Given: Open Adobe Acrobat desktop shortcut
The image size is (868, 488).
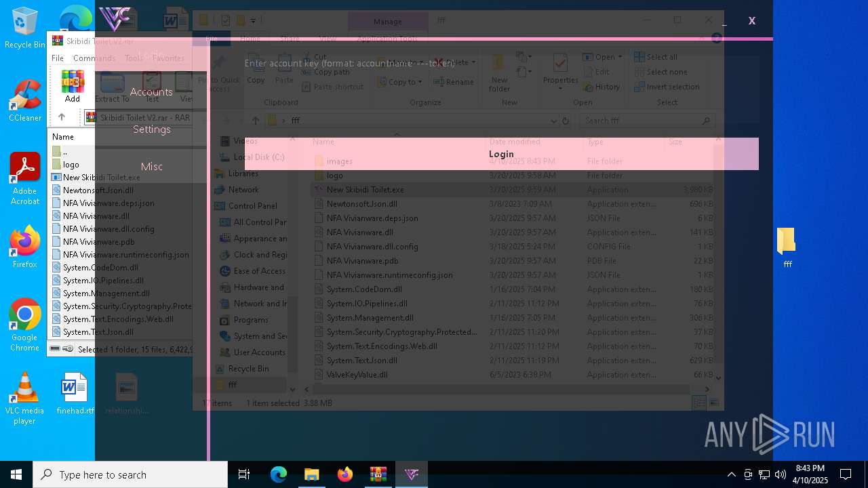Looking at the screenshot, I should [x=24, y=180].
